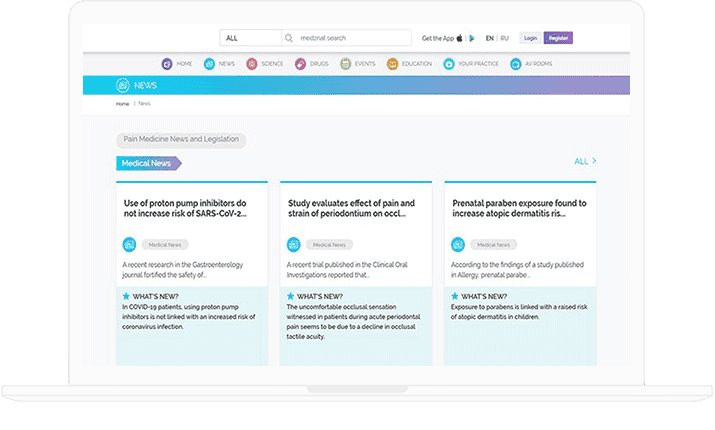Click the Apple App Store icon

click(460, 38)
